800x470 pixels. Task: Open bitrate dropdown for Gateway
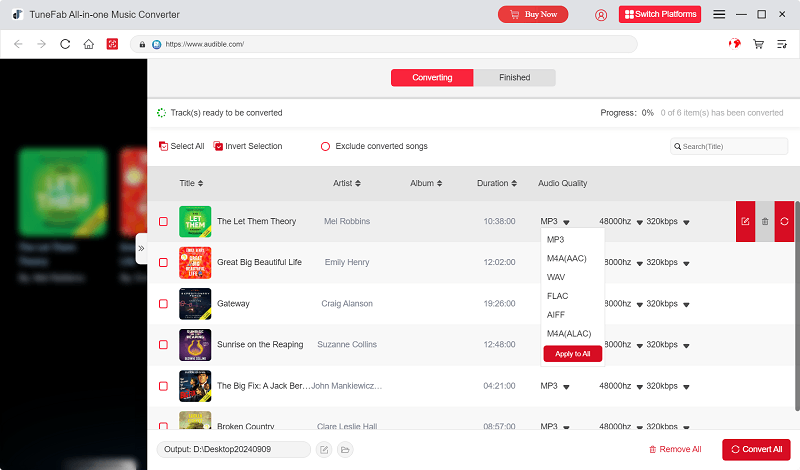point(686,305)
